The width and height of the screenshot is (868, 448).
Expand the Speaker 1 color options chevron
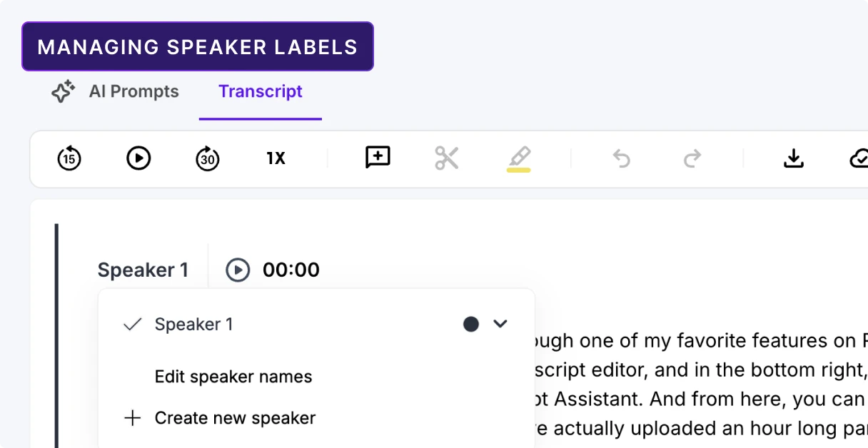(x=500, y=324)
